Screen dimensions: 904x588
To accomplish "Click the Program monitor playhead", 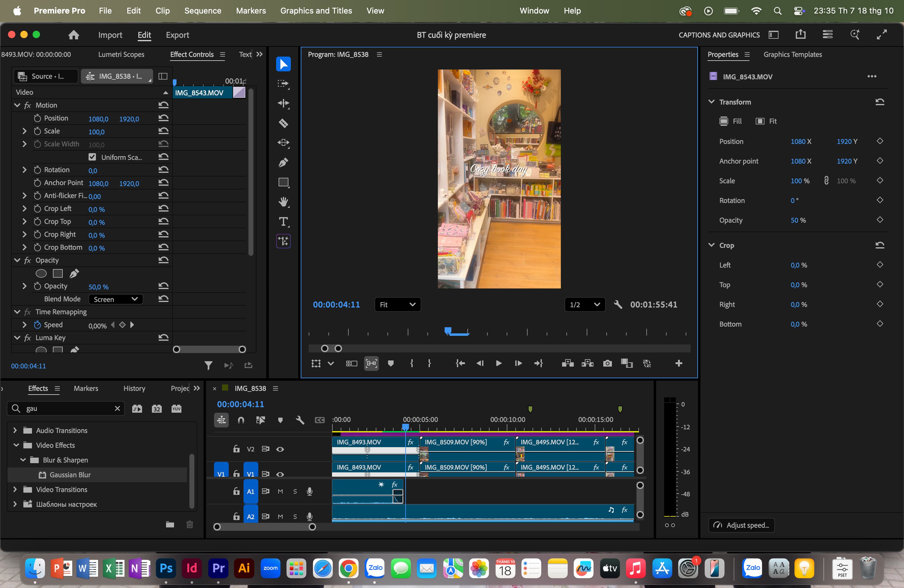I will tap(448, 331).
